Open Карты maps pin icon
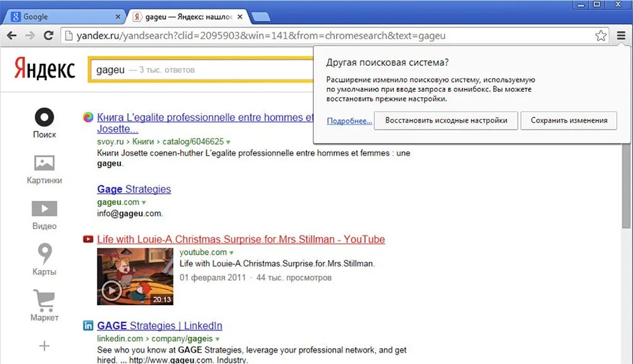This screenshot has height=364, width=633. pos(44,253)
